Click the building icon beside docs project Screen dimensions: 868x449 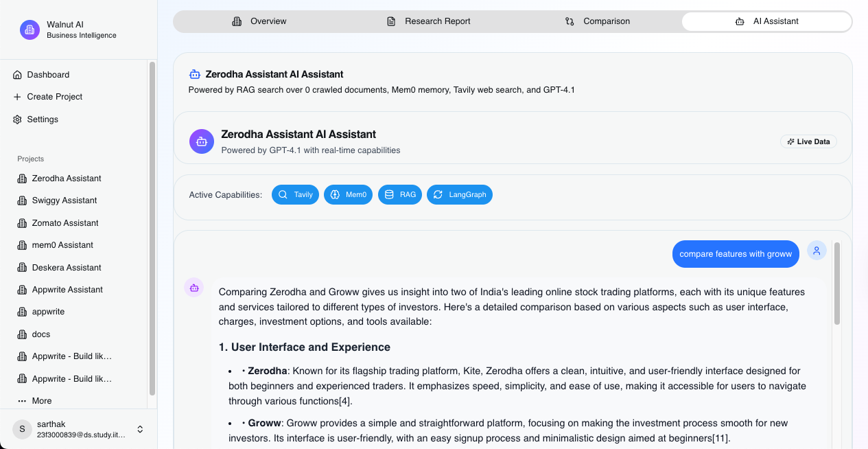pos(22,334)
